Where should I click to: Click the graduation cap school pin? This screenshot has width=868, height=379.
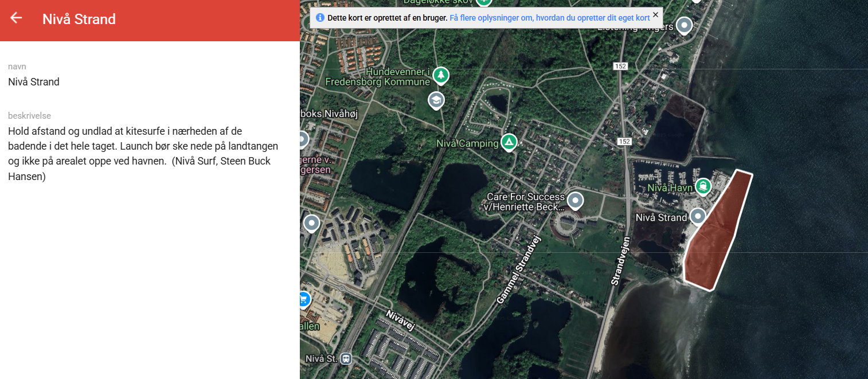tap(436, 100)
